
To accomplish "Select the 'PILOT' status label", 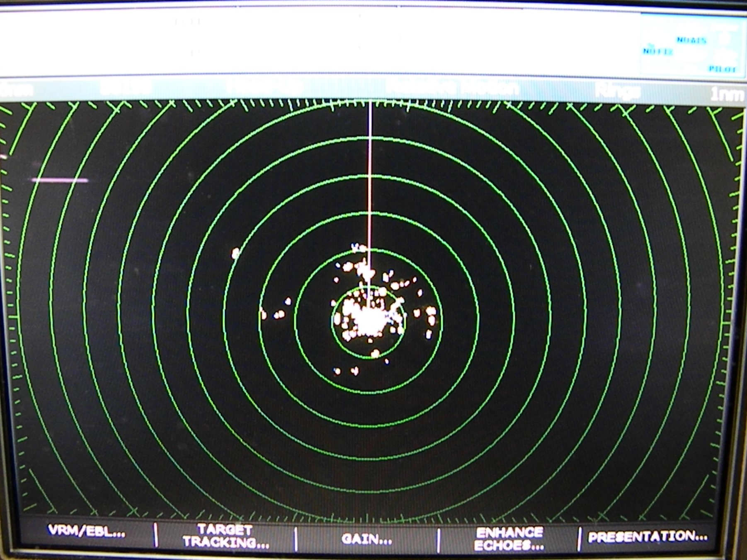I will 722,69.
